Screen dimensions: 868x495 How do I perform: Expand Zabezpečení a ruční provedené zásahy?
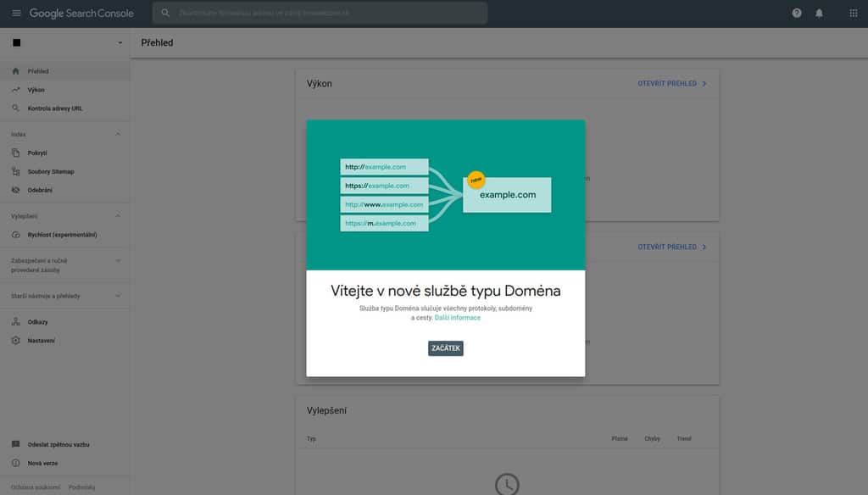coord(118,260)
